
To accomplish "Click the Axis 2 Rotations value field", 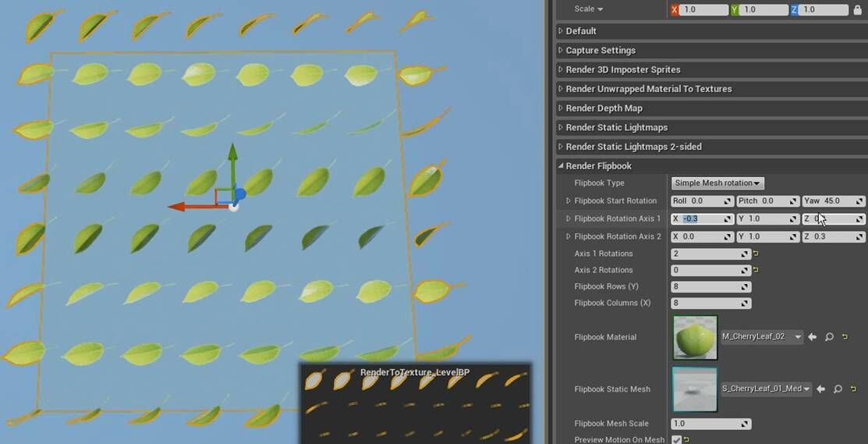I will click(710, 271).
